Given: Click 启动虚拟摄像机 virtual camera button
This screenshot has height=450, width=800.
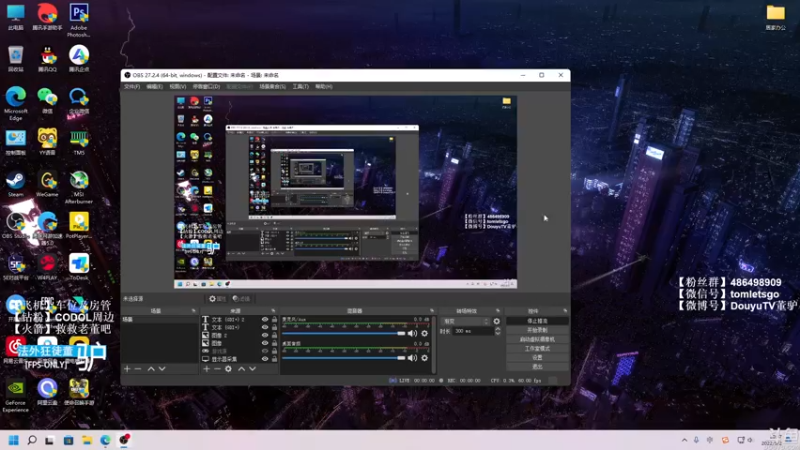Looking at the screenshot, I should click(x=537, y=339).
